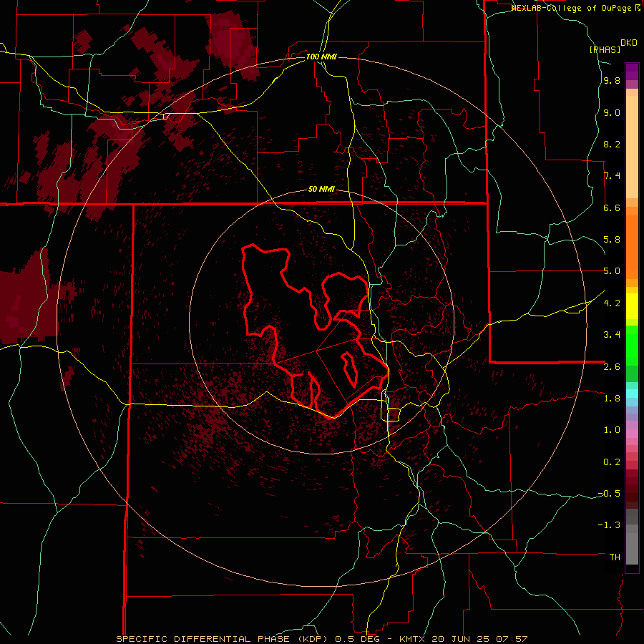Screen dimensions: 644x644
Task: Click the 3.4 scale value
Action: point(612,335)
